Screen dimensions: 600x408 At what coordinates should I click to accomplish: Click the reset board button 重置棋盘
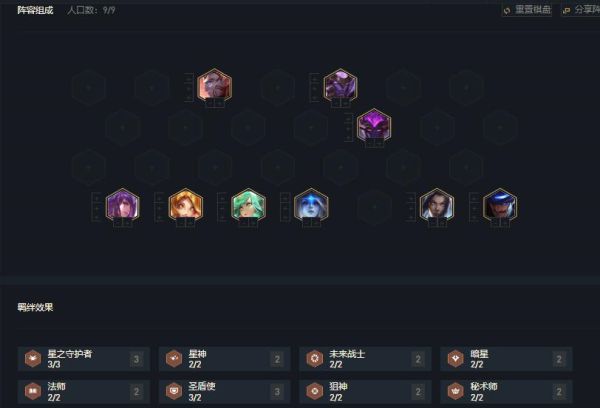click(x=527, y=10)
